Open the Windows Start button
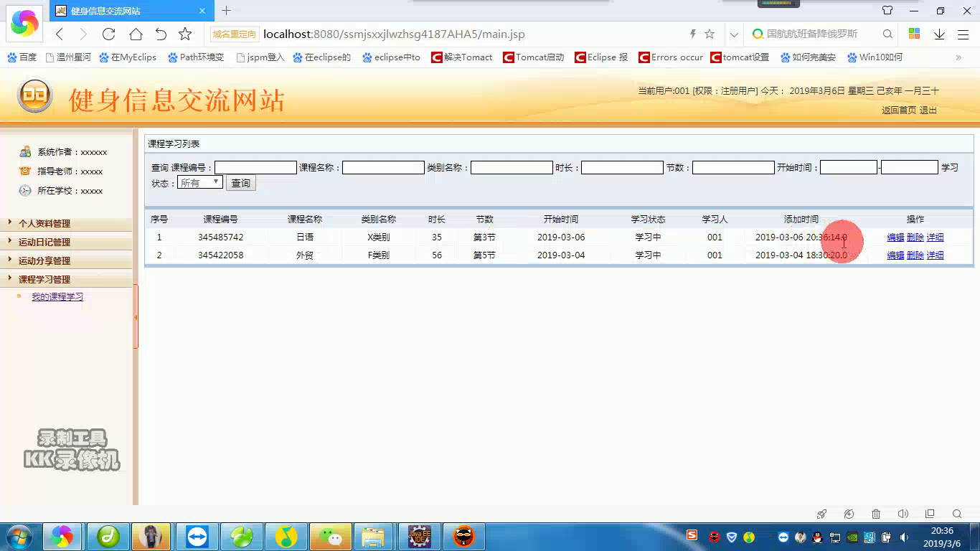This screenshot has height=551, width=980. pos(19,537)
